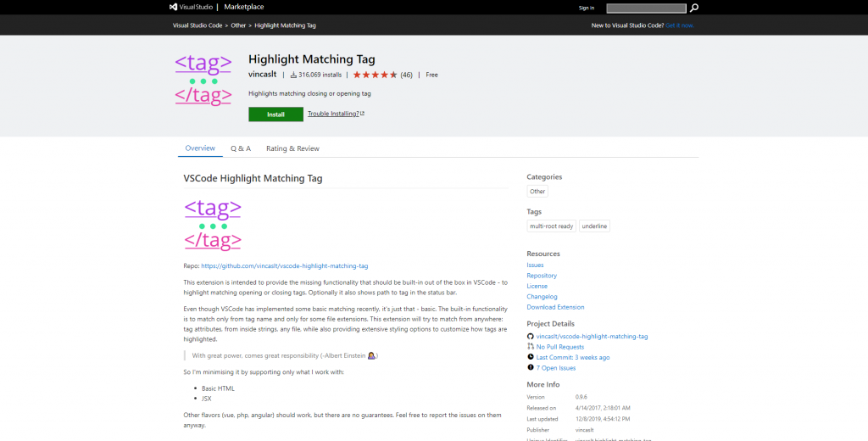Click the download installs icon
The width and height of the screenshot is (868, 441).
pyautogui.click(x=293, y=75)
